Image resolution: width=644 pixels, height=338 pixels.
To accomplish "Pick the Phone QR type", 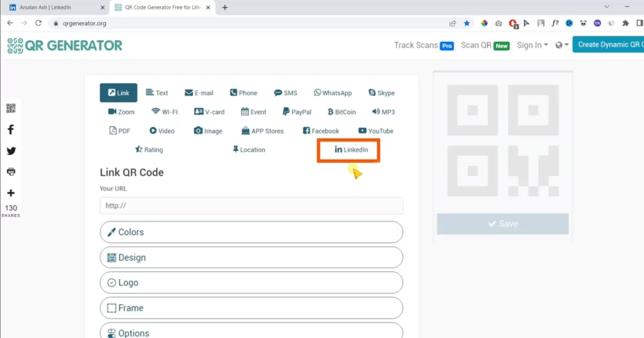I will (243, 93).
